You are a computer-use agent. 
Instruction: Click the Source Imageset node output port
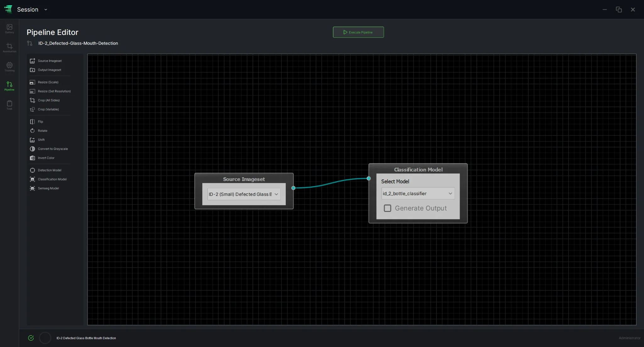(293, 188)
